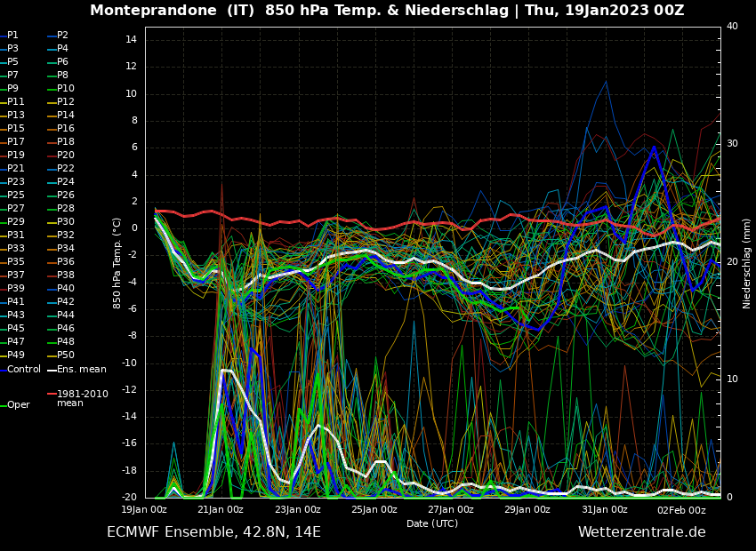Click the chart title Monteprandone 850 hPa Temp.

pyautogui.click(x=387, y=11)
